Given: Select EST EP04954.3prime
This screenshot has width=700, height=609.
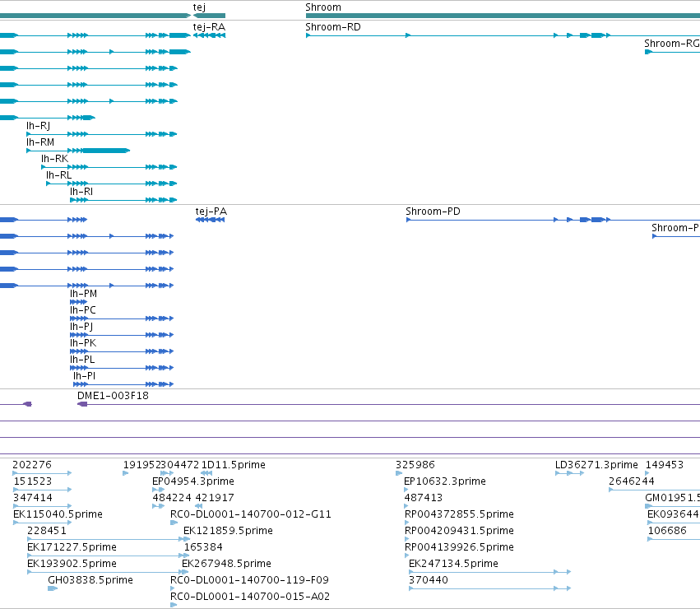Looking at the screenshot, I should click(x=193, y=481).
